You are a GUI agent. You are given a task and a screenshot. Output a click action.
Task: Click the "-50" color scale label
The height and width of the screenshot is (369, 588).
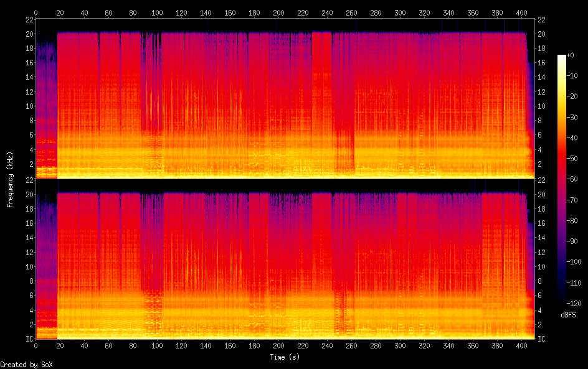pos(572,159)
